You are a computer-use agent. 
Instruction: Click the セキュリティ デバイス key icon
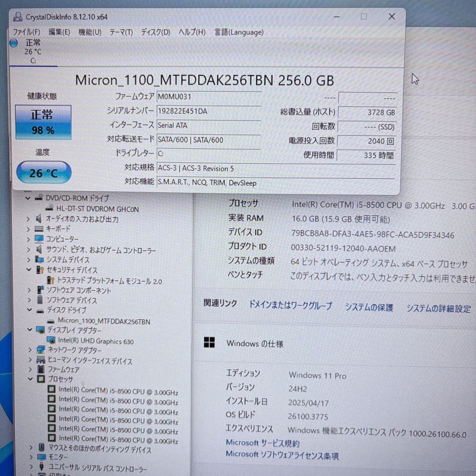[40, 270]
